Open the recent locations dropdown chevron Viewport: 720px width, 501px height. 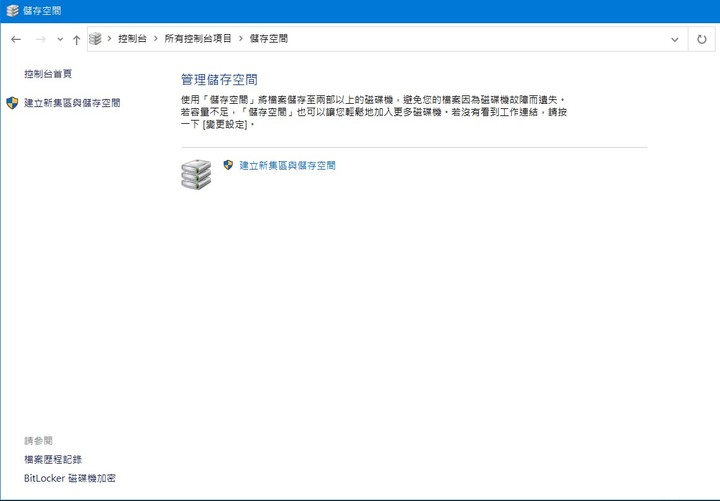[60, 39]
